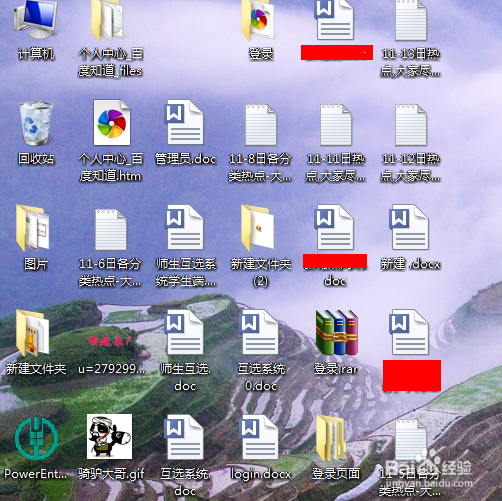Open the 管理员.doc Word document

184,122
